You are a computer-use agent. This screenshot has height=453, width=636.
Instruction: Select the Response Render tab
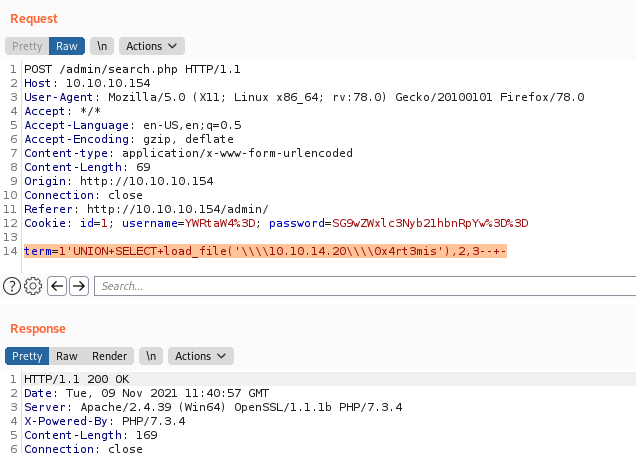tap(110, 356)
